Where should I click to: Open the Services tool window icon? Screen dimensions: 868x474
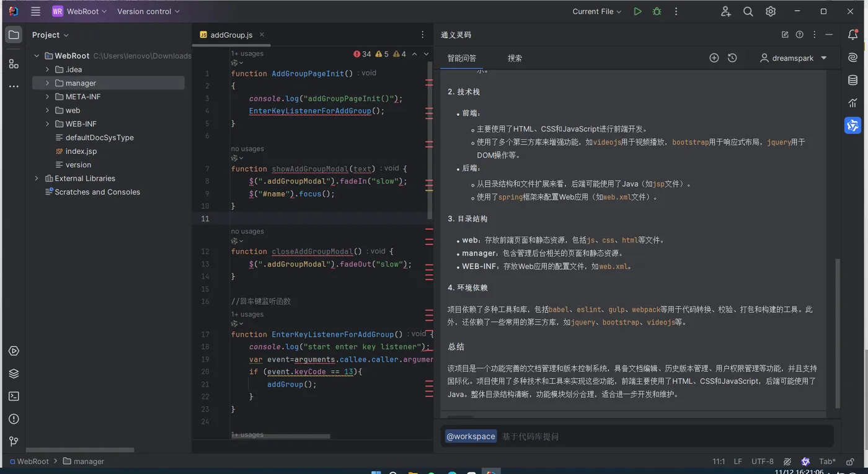click(x=14, y=351)
